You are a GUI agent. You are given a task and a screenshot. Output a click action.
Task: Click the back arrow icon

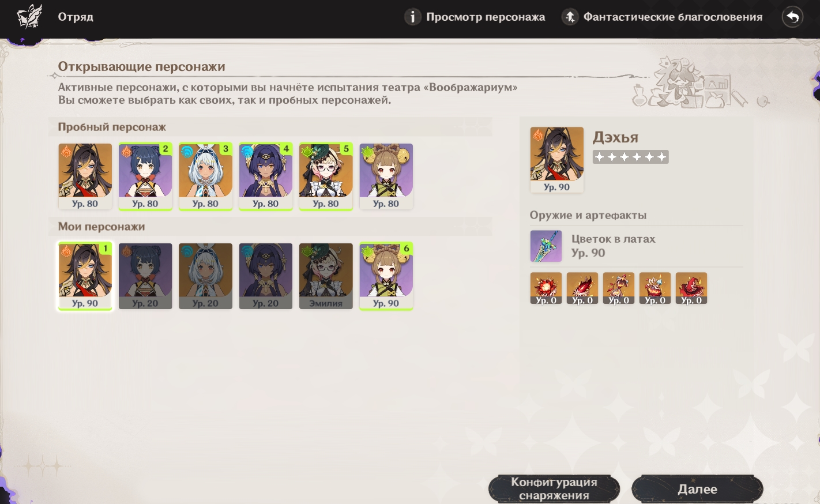[x=792, y=17]
